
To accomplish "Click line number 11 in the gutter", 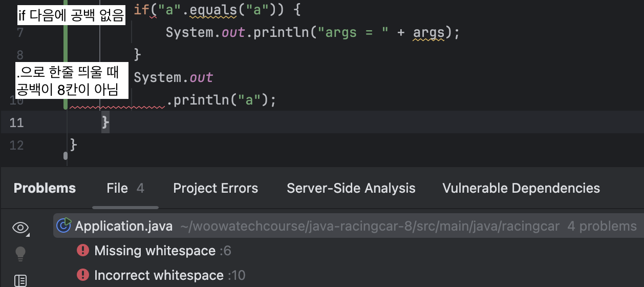I will [16, 122].
